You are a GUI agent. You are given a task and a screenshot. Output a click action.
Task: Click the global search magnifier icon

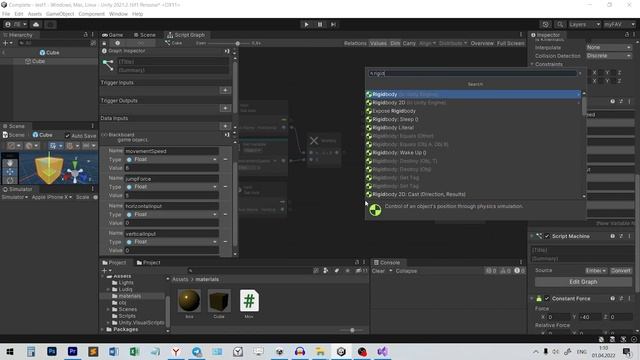click(x=560, y=24)
